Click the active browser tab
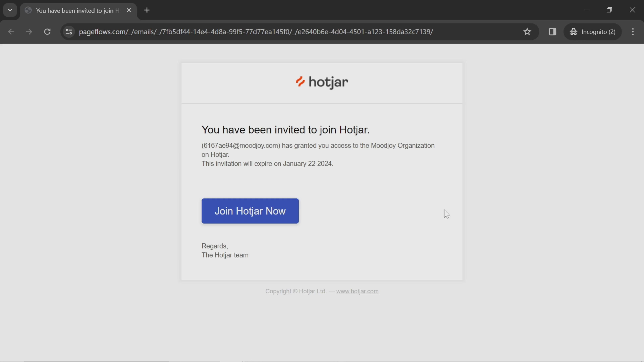The width and height of the screenshot is (644, 362). tap(78, 10)
